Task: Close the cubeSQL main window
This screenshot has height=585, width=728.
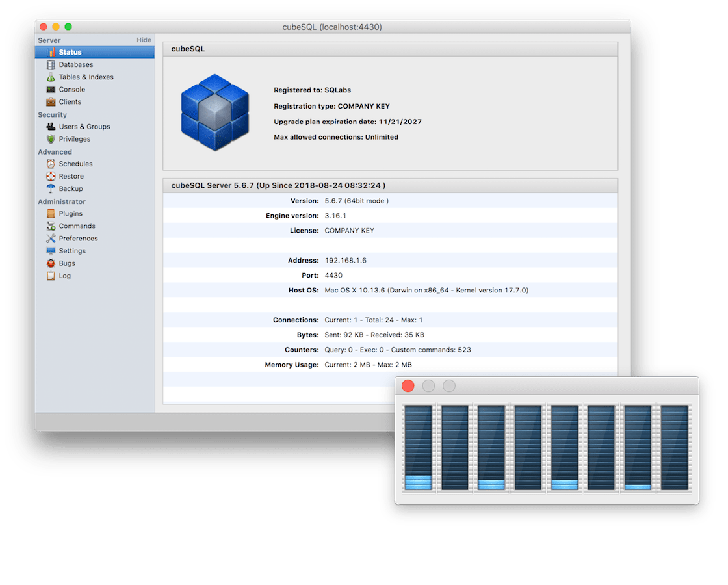Action: coord(44,27)
